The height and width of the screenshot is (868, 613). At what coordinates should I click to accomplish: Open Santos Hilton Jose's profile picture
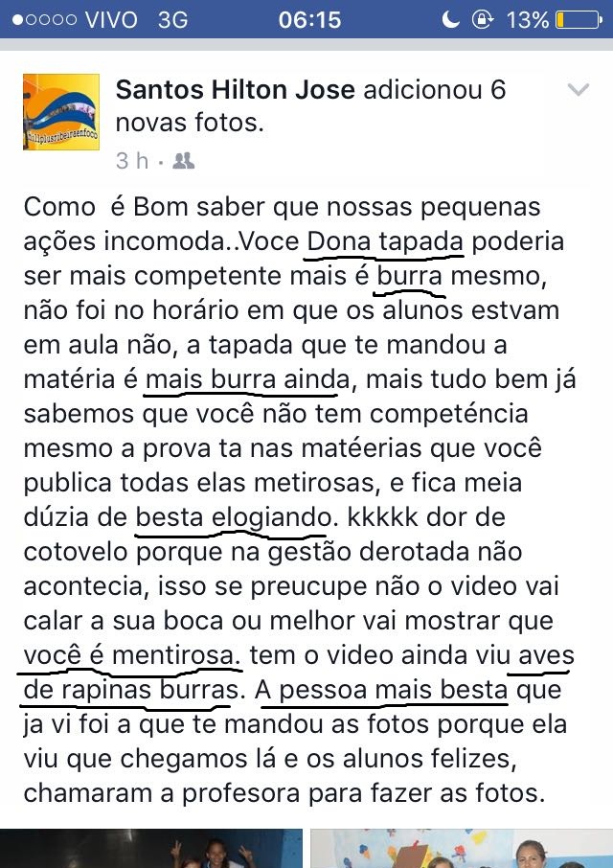click(x=61, y=112)
